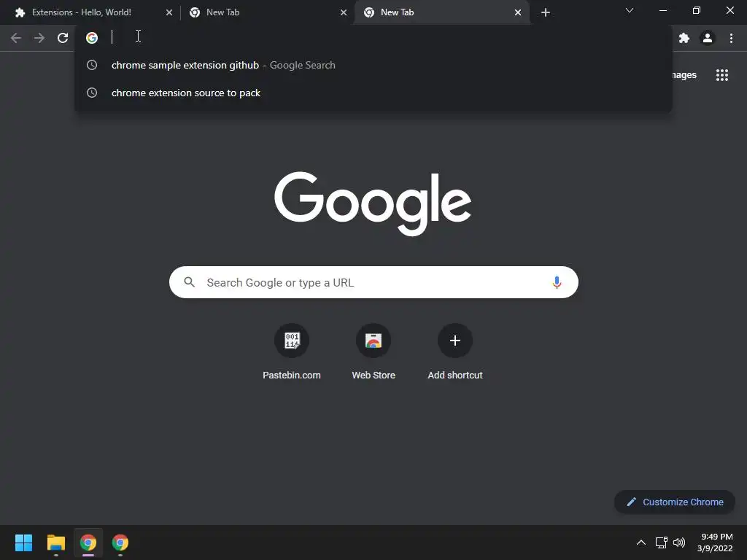The width and height of the screenshot is (747, 560).
Task: Click the Customize Chrome button
Action: (x=675, y=502)
